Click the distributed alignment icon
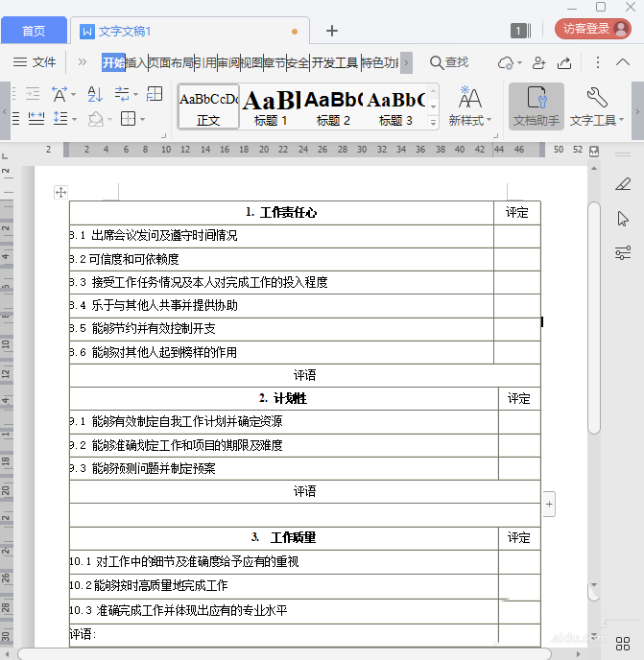The image size is (644, 660). tap(36, 119)
